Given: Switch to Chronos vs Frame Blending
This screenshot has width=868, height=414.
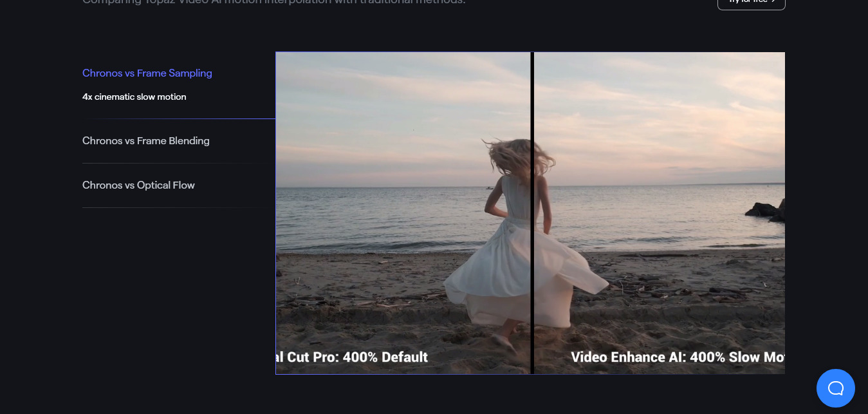Looking at the screenshot, I should point(146,141).
